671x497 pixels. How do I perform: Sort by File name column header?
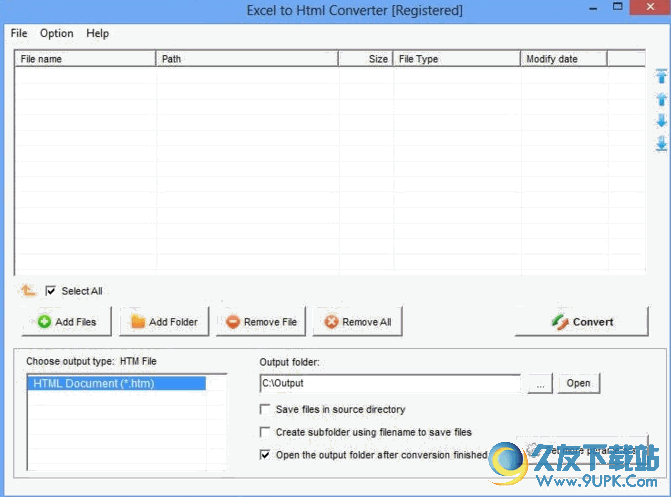(x=85, y=59)
